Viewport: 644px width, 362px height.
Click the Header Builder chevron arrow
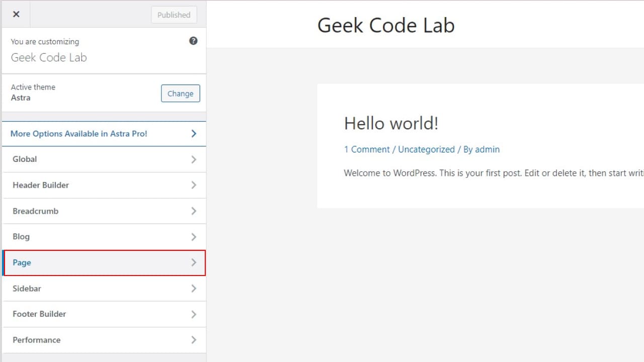pos(194,185)
